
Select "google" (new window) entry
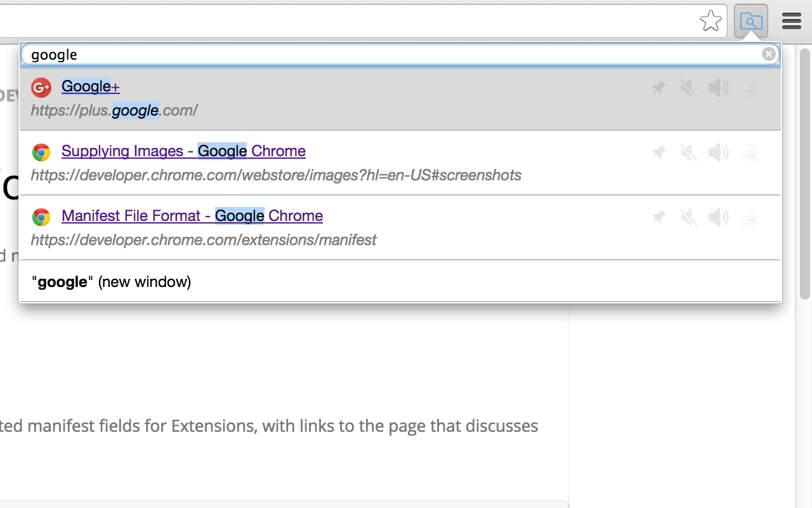tap(400, 281)
